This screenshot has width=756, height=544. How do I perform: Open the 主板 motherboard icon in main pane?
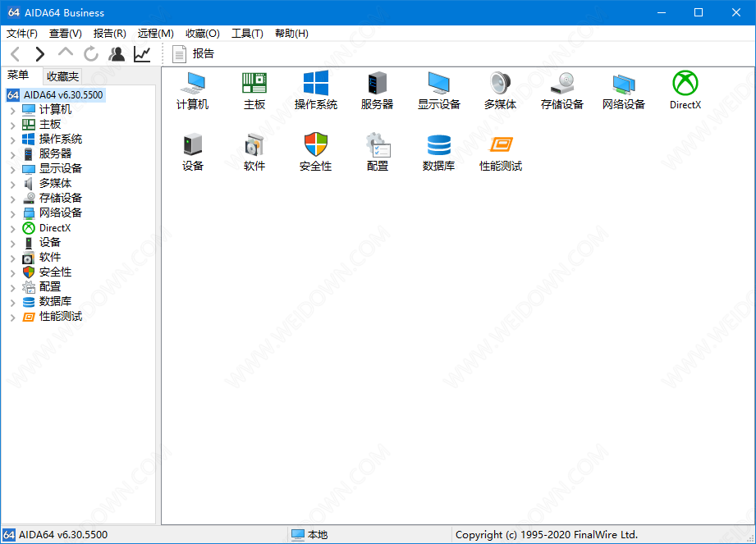tap(254, 84)
